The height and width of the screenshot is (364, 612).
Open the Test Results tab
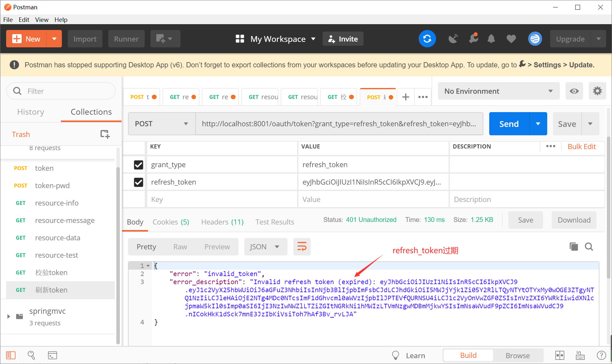(x=275, y=222)
